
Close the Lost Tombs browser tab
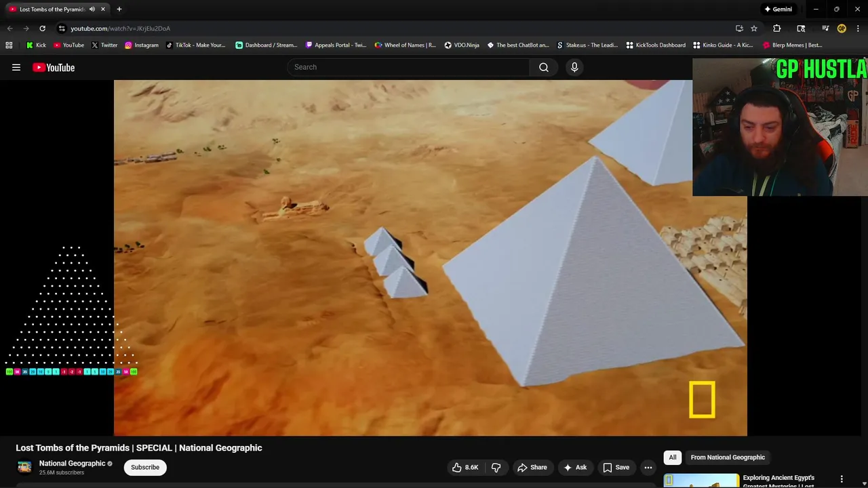[x=103, y=9]
